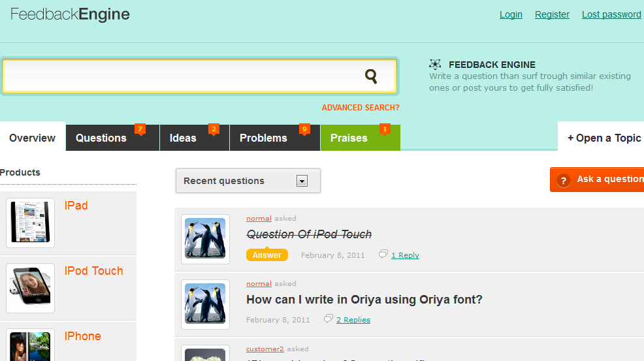Click the date beside 2 Replies
Image resolution: width=644 pixels, height=361 pixels.
point(278,319)
